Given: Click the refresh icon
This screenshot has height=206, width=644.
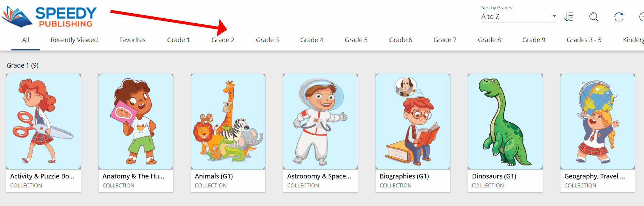Looking at the screenshot, I should (x=619, y=17).
